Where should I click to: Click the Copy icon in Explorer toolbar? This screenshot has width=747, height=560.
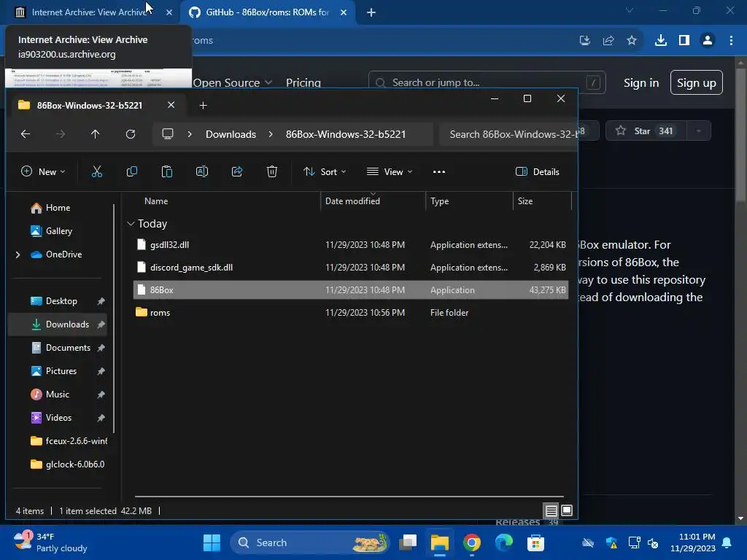point(132,171)
